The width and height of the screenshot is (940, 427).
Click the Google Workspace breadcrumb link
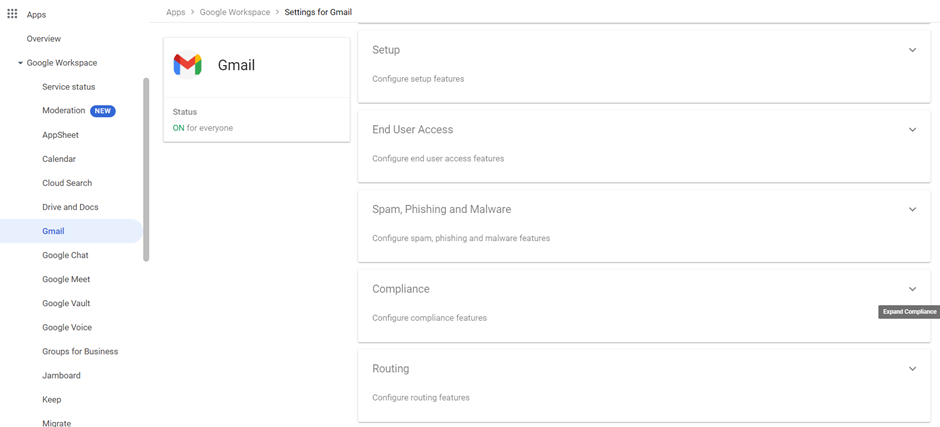tap(235, 12)
